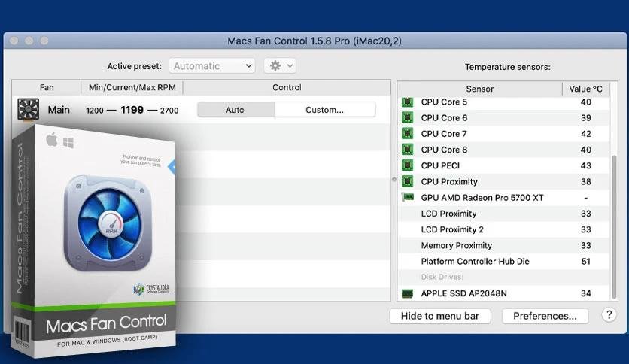Viewport: 629px width, 364px height.
Task: Click the CPU PECI temperature value 43
Action: click(x=586, y=165)
